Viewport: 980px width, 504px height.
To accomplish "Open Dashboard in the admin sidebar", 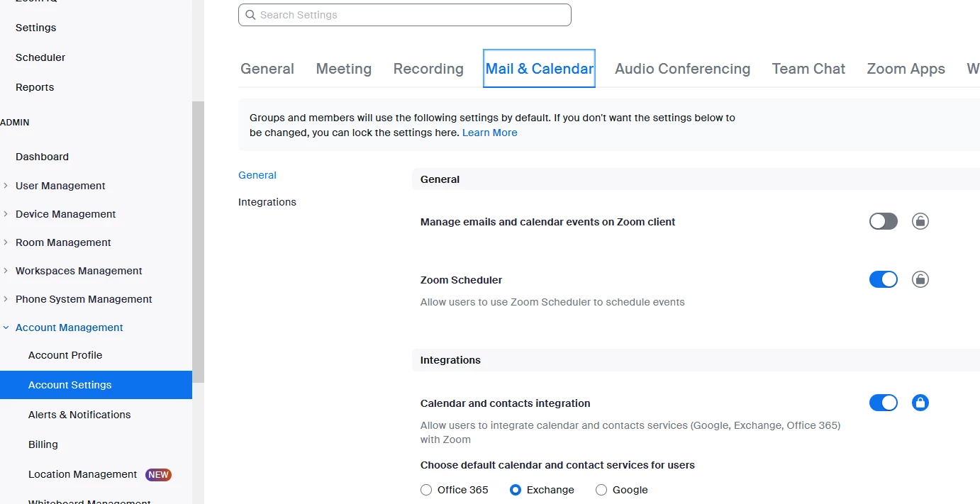I will pyautogui.click(x=42, y=157).
